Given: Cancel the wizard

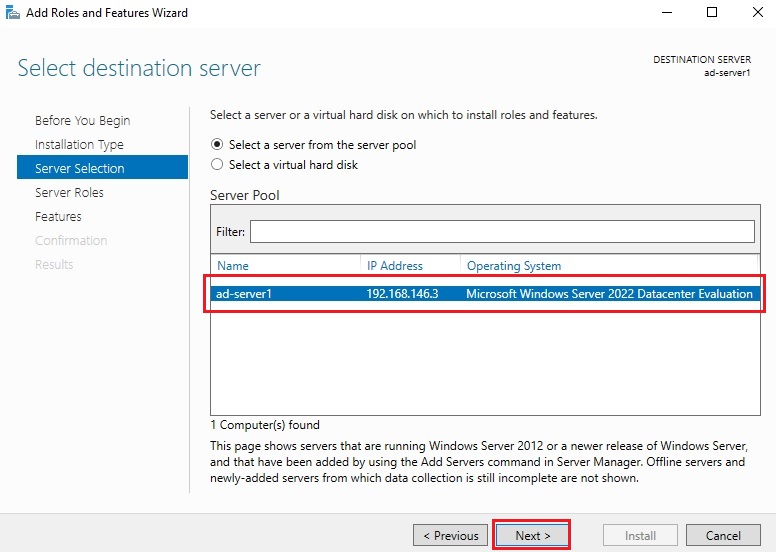Looking at the screenshot, I should click(723, 536).
